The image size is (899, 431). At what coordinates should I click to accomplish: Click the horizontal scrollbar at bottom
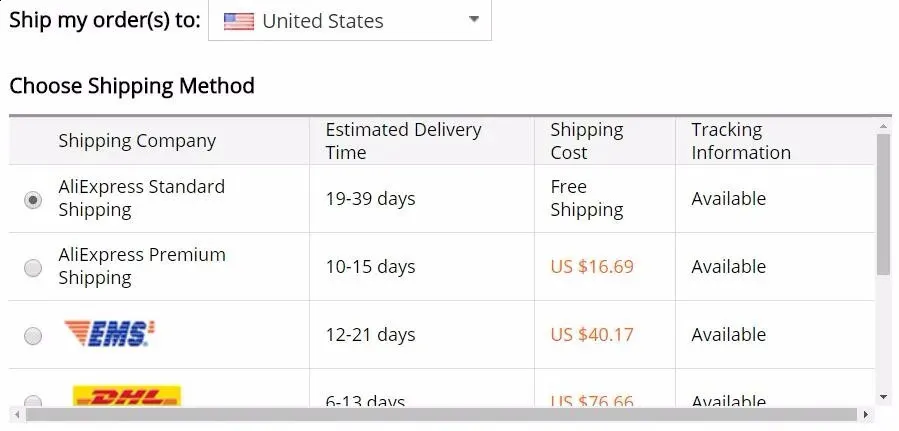point(440,414)
